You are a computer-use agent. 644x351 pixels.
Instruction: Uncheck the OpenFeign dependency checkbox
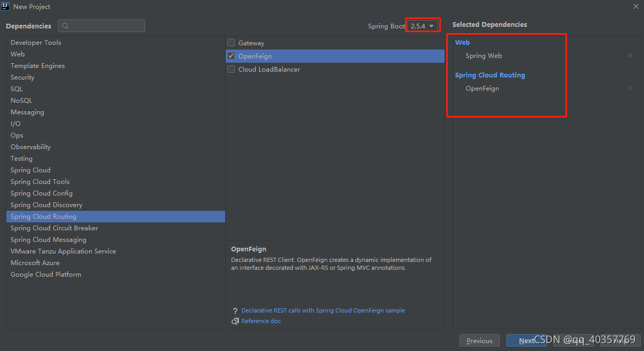coord(231,56)
